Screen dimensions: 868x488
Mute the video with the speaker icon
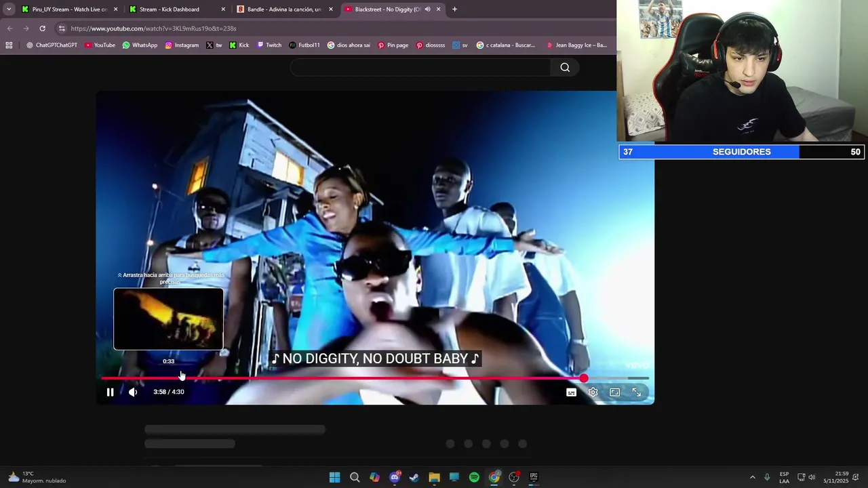(133, 392)
